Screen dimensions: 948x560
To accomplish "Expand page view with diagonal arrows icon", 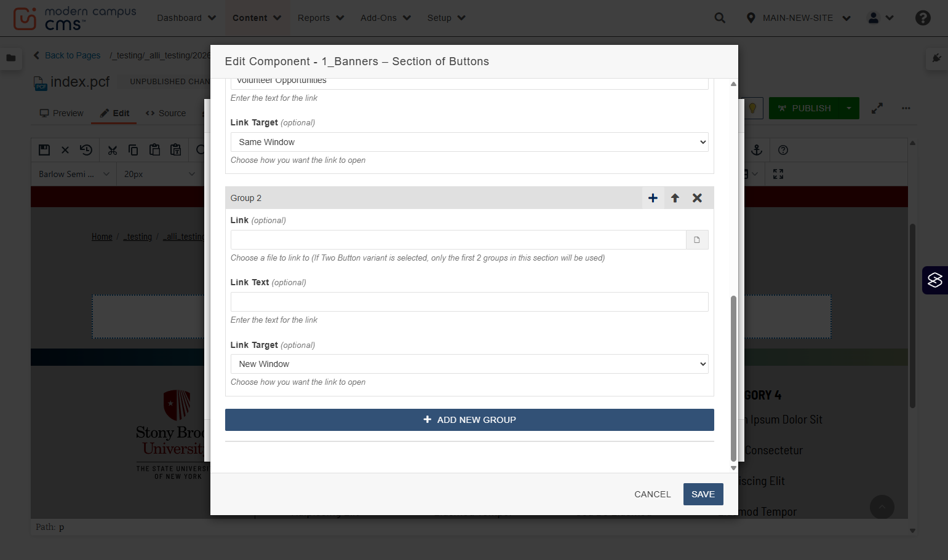I will [x=877, y=108].
